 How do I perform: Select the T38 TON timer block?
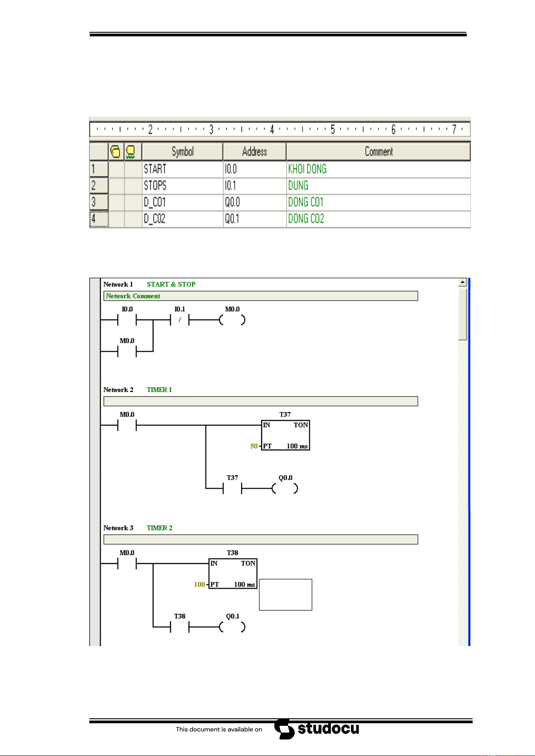click(x=233, y=573)
